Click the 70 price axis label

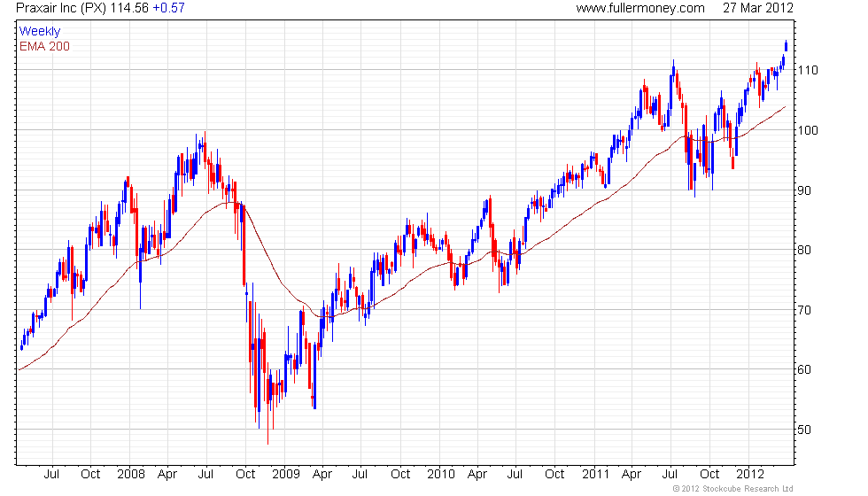[804, 310]
